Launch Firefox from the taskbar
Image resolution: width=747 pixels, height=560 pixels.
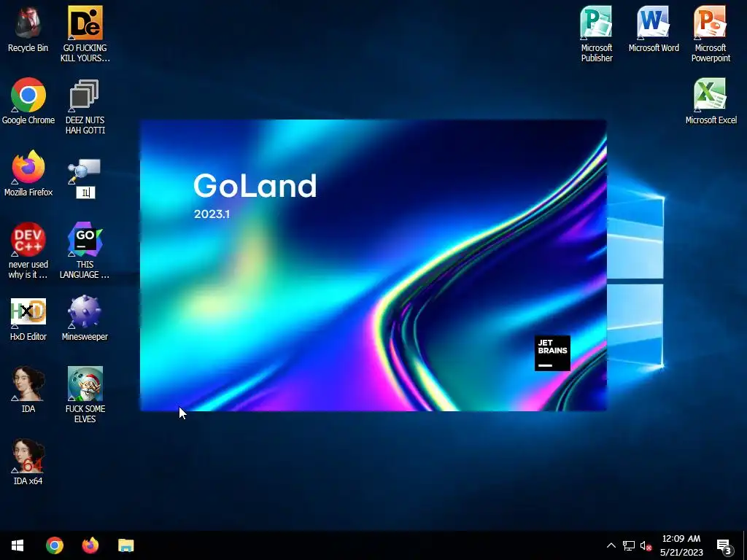pyautogui.click(x=90, y=545)
